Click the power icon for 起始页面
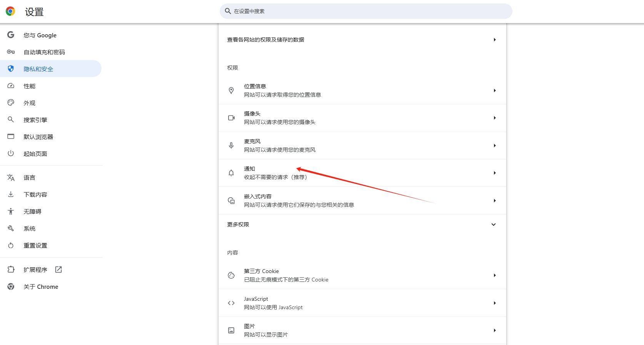Image resolution: width=644 pixels, height=345 pixels. [11, 154]
